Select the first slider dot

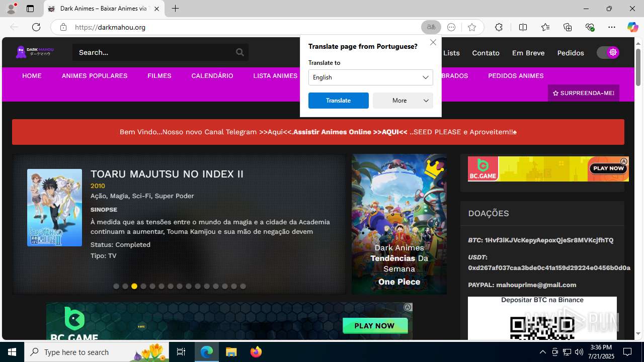tap(116, 286)
